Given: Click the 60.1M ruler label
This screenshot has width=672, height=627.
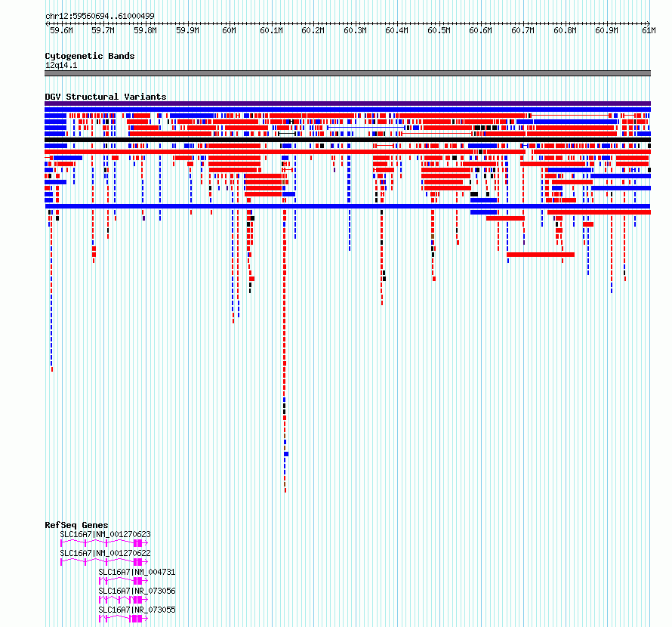Looking at the screenshot, I should coord(272,30).
